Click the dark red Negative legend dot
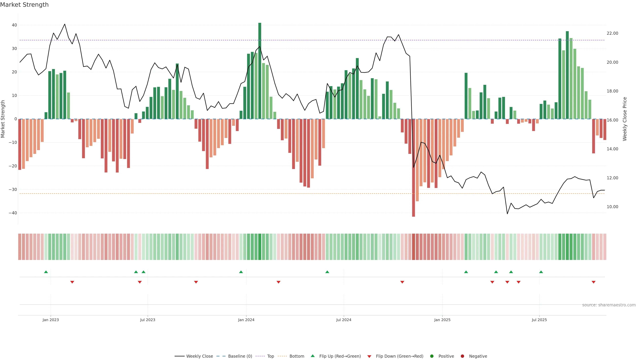This screenshot has width=644, height=362. (462, 356)
